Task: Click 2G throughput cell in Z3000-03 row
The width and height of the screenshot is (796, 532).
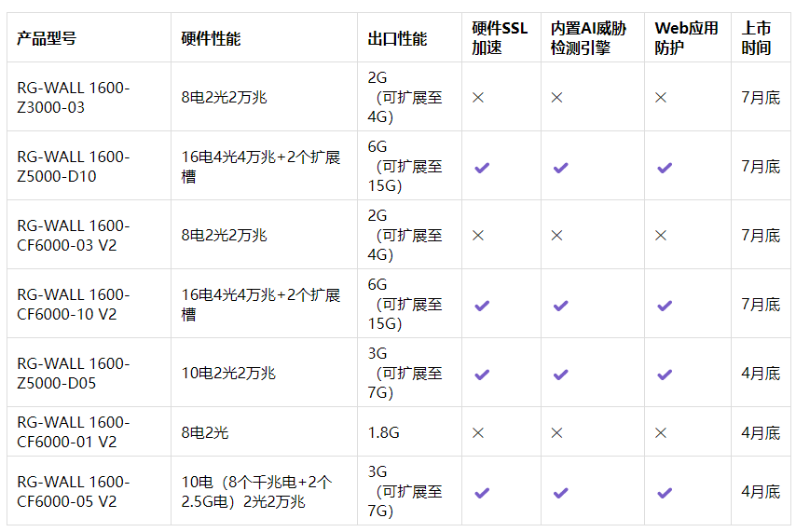Action: (405, 98)
